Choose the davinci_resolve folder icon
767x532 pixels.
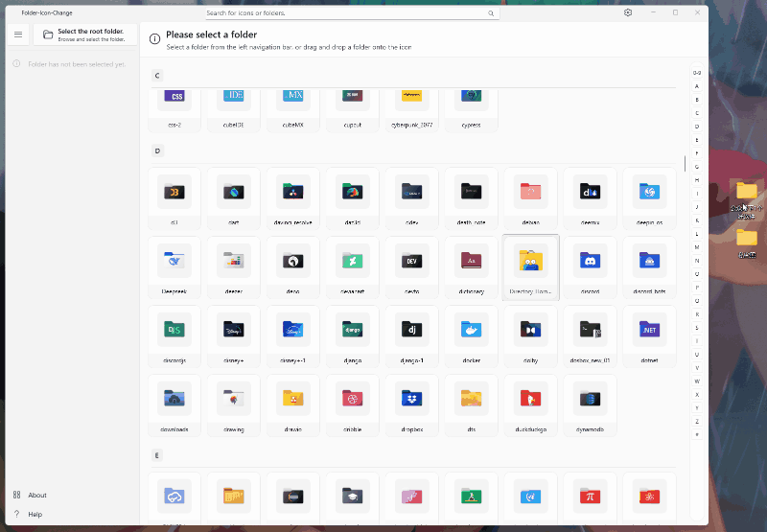pyautogui.click(x=293, y=198)
